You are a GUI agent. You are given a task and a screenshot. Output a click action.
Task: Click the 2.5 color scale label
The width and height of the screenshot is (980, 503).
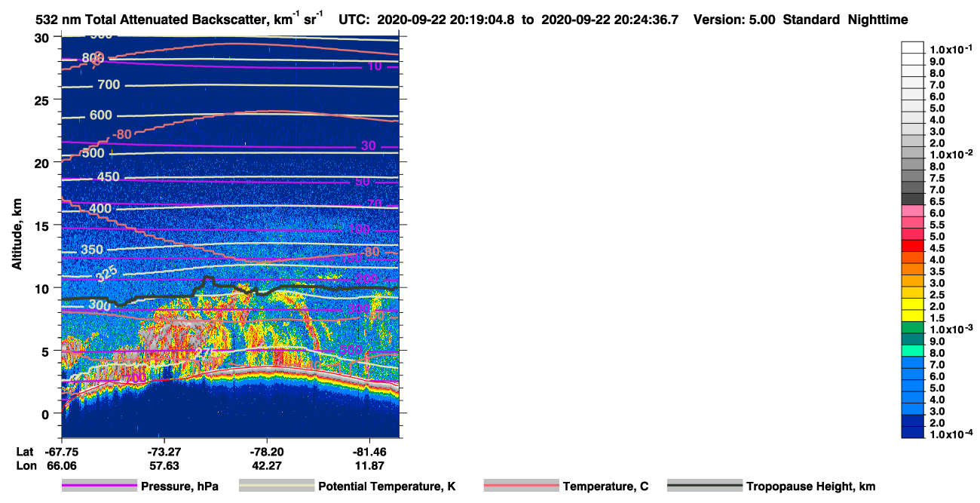click(939, 294)
